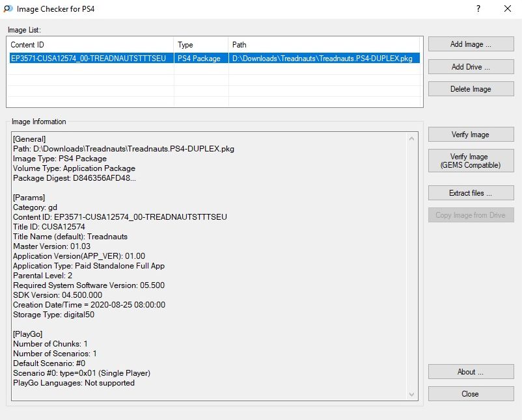The height and width of the screenshot is (420, 522).
Task: Open the About dialog
Action: coord(471,372)
